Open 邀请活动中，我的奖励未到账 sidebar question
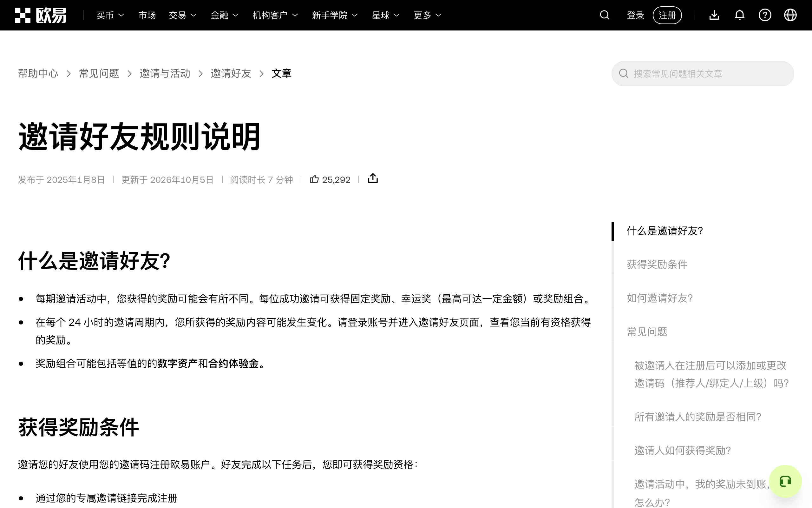Image resolution: width=812 pixels, height=508 pixels. click(702, 493)
